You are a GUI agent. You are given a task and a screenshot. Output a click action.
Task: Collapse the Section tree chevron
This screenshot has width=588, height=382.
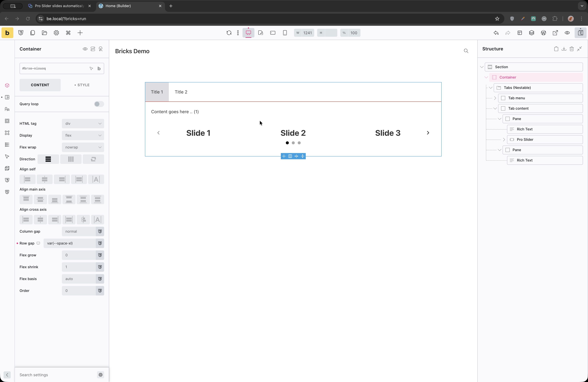[482, 67]
